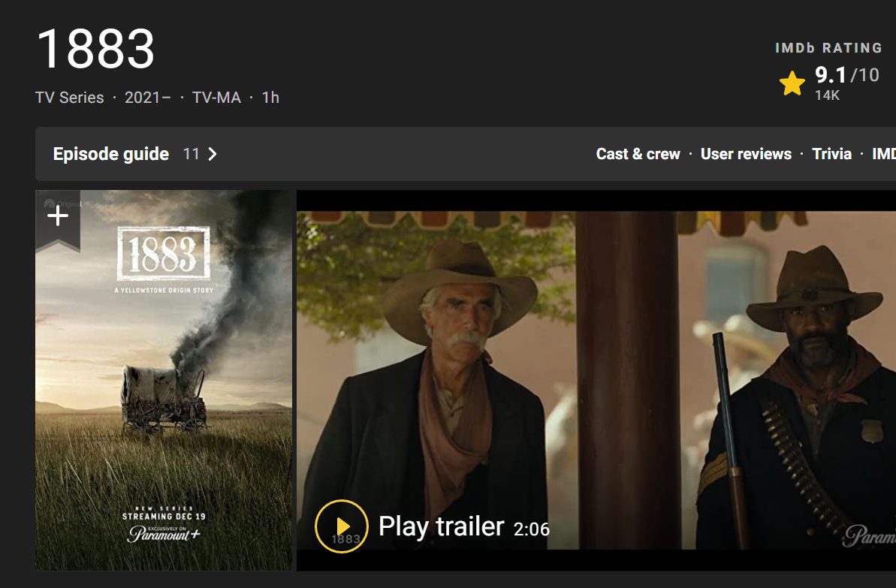Click the IMDb RATING heading
This screenshot has height=588, width=896.
[828, 48]
